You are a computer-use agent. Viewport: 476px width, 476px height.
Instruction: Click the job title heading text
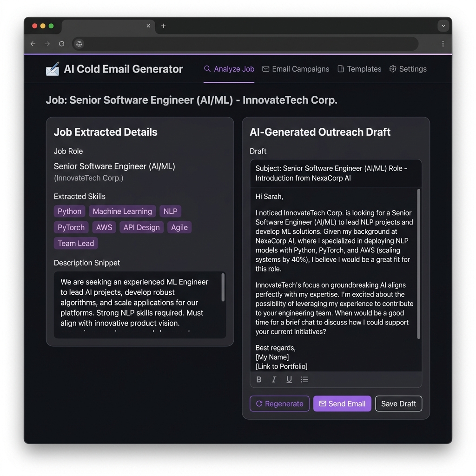click(x=192, y=100)
